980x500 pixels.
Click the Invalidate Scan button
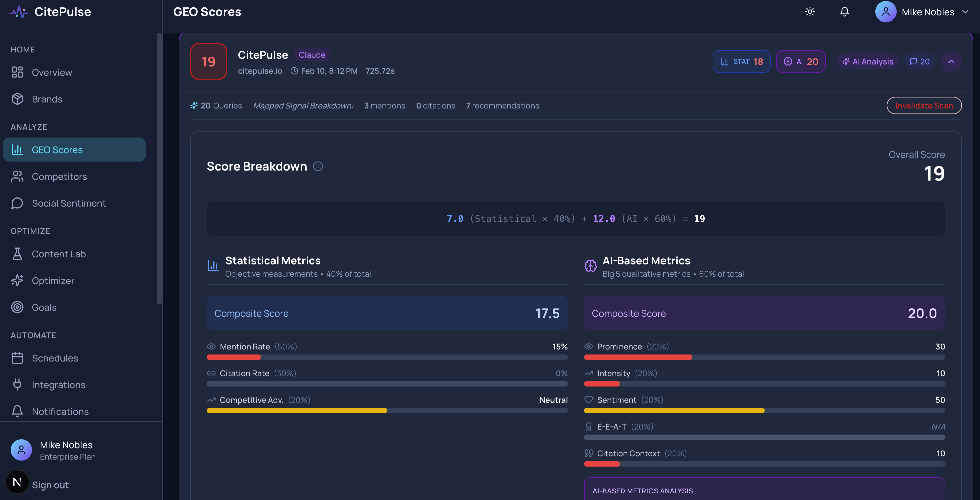(x=924, y=105)
